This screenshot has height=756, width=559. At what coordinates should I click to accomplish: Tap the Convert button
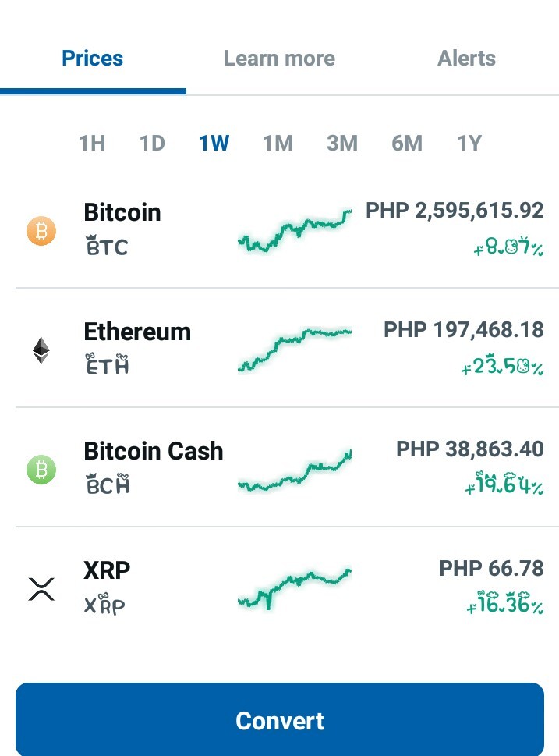(279, 719)
